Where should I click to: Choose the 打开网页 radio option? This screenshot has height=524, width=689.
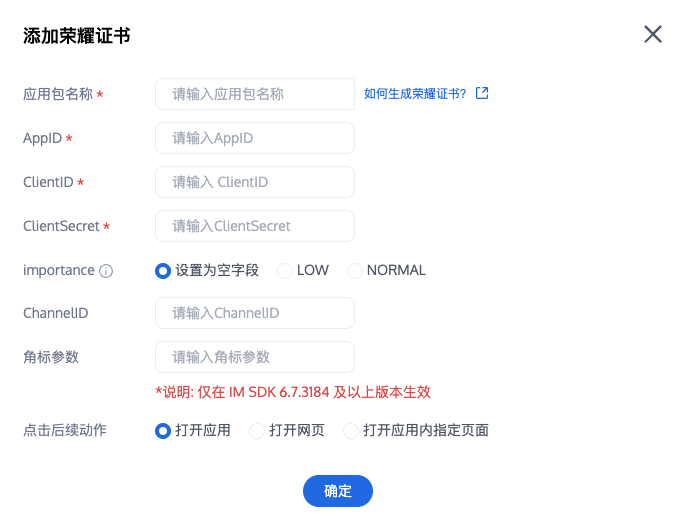(x=257, y=431)
